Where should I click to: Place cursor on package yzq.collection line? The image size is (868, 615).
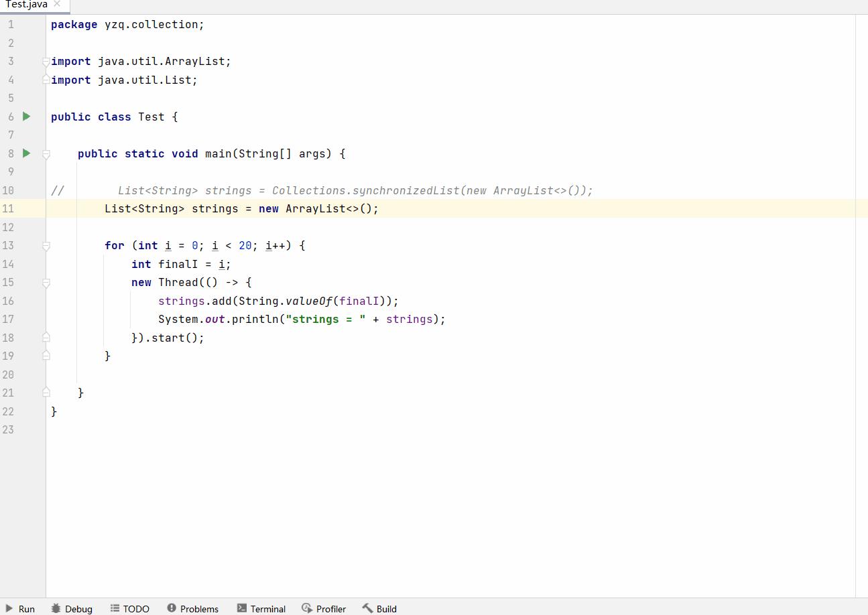click(x=127, y=25)
